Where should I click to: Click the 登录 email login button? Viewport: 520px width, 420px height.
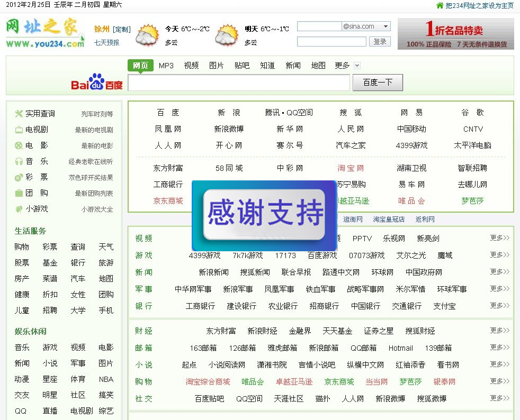[380, 41]
